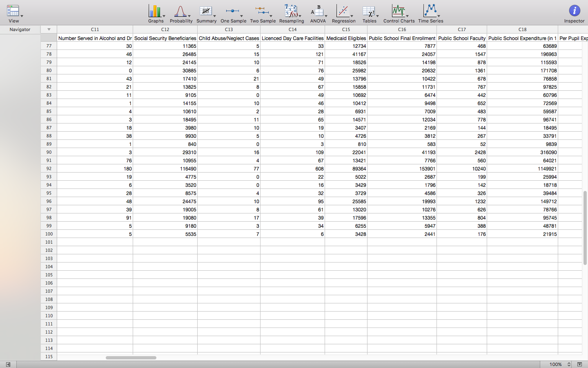Image resolution: width=588 pixels, height=368 pixels.
Task: Select column header C15
Action: pyautogui.click(x=346, y=29)
